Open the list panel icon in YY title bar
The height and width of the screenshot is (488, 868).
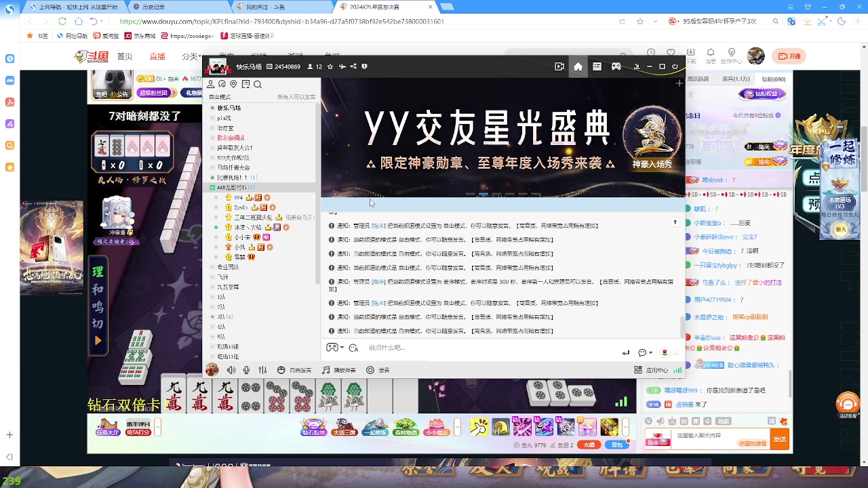(x=597, y=66)
